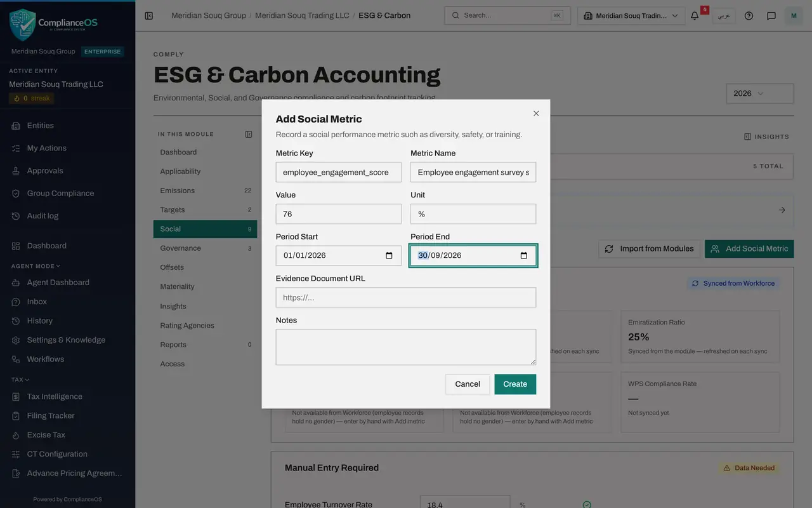Viewport: 812px width, 508px height.
Task: Toggle the sidebar collapse icon
Action: (149, 15)
